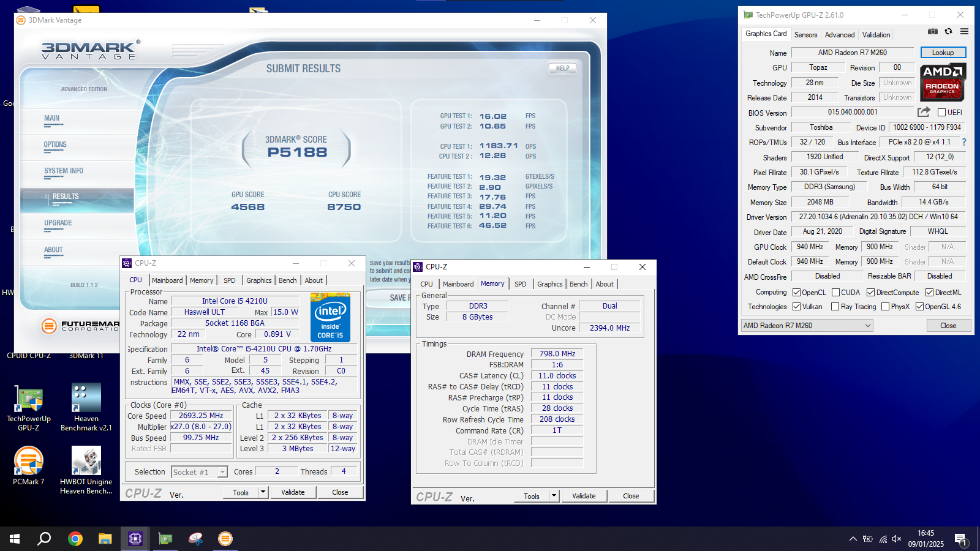Toggle the OpenCL checkbox
Screen dimensions: 980x551
pyautogui.click(x=796, y=293)
